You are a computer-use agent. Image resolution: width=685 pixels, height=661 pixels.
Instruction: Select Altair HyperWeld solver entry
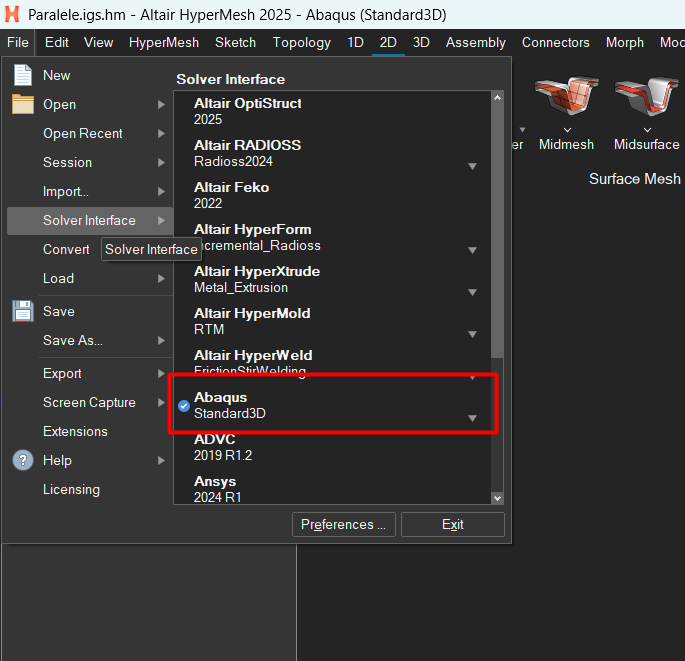332,362
